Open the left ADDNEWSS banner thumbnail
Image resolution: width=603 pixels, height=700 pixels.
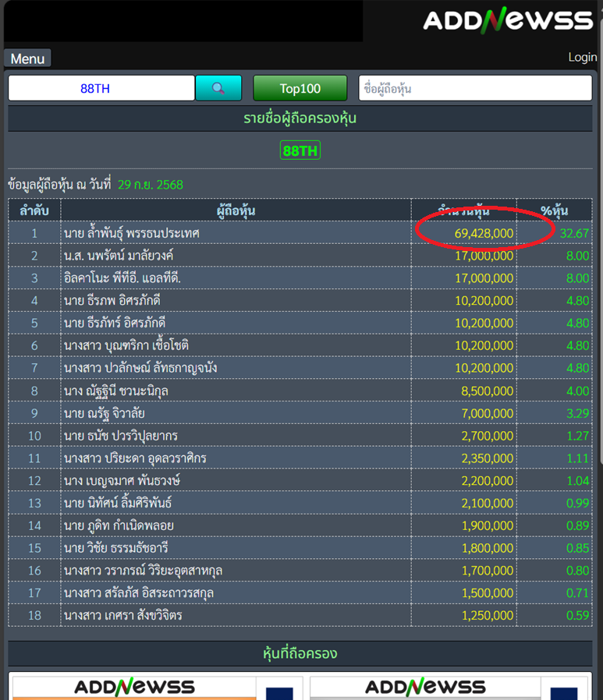(134, 688)
